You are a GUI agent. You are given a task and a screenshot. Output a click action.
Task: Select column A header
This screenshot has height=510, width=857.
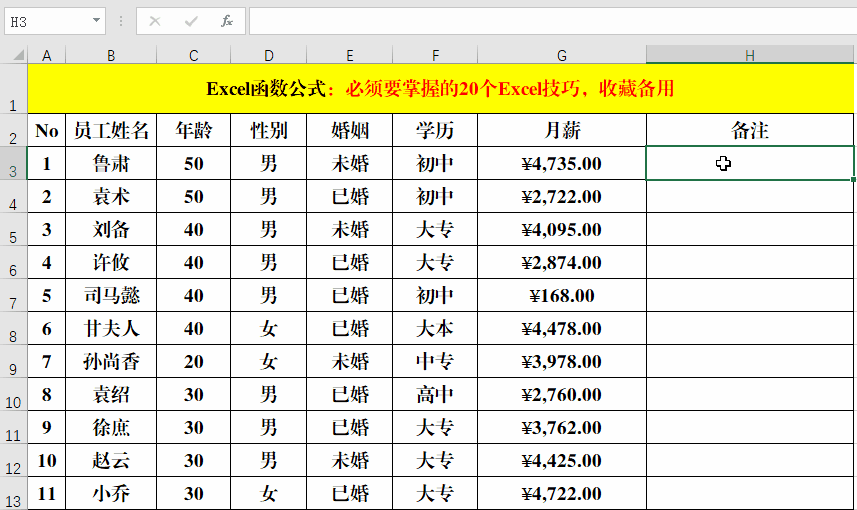point(46,55)
